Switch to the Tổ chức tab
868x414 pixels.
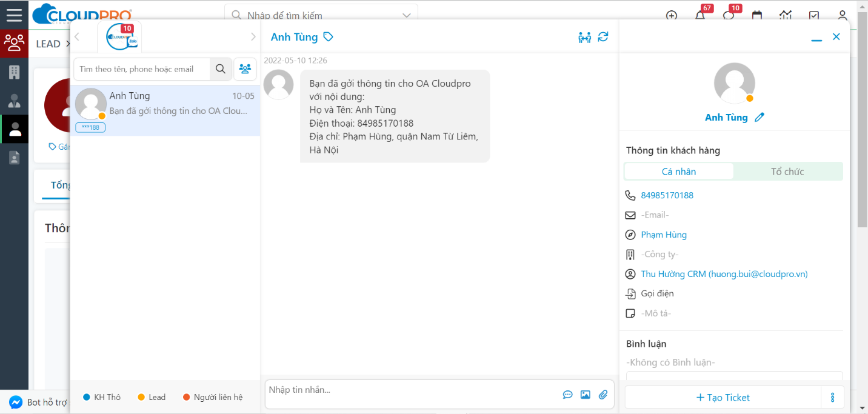tap(787, 172)
